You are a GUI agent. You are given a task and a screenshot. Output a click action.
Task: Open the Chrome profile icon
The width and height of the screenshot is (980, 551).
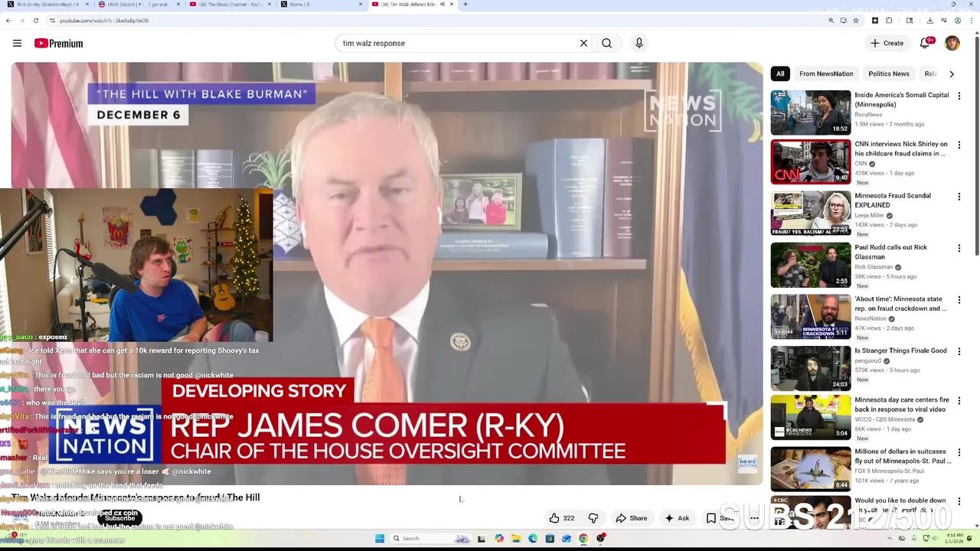tap(958, 21)
